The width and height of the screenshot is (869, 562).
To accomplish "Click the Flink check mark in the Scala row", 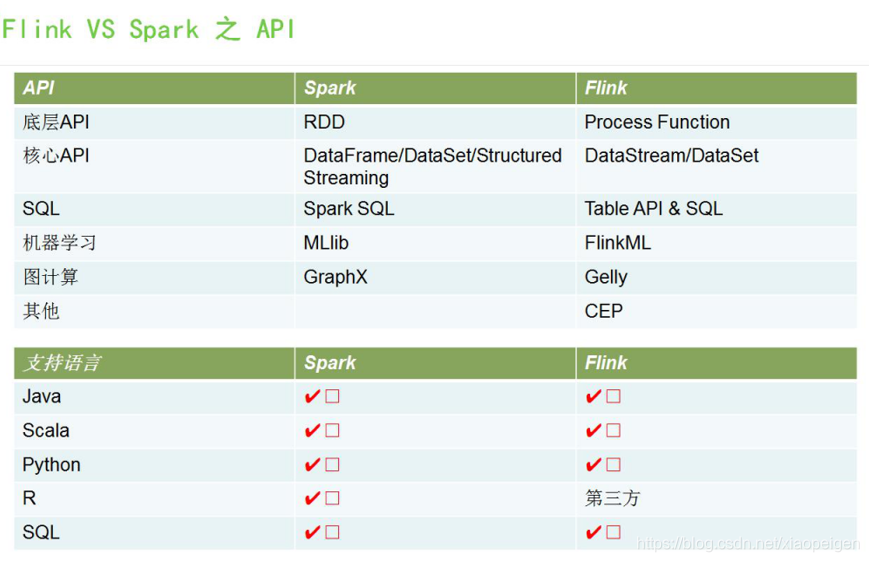I will 594,431.
